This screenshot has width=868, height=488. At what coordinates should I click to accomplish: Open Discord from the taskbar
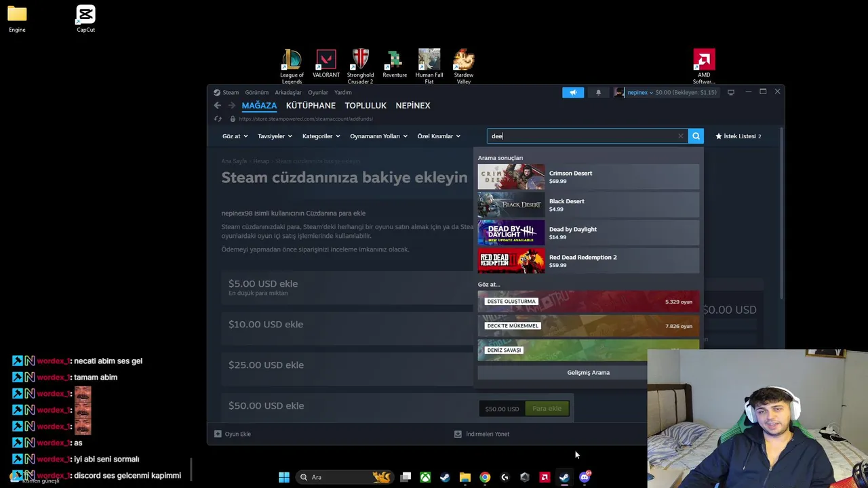tap(585, 477)
